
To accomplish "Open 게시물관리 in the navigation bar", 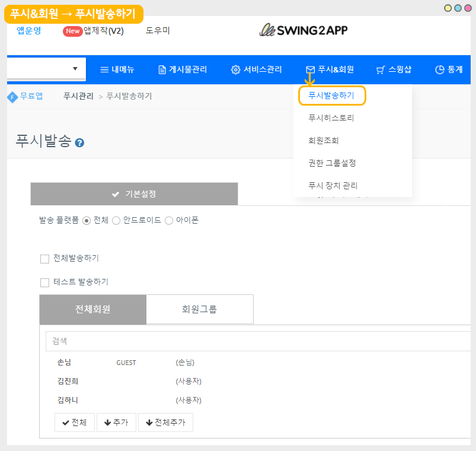I will [182, 70].
